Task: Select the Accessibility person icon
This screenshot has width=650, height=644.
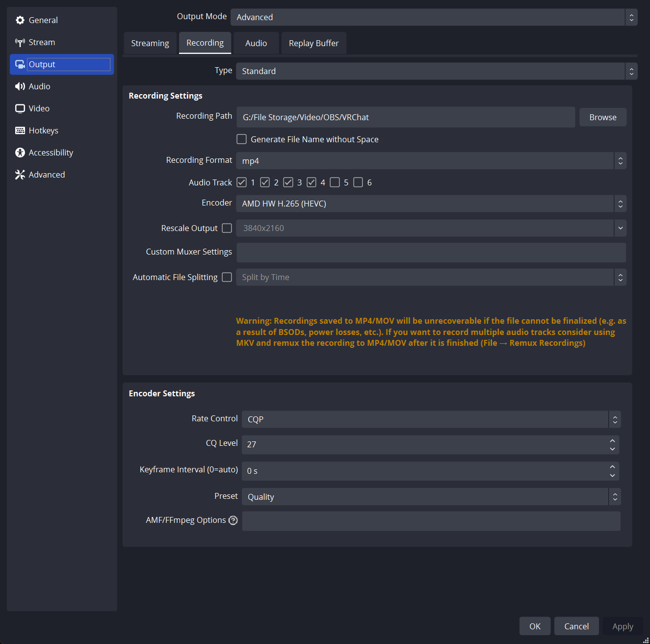Action: coord(20,153)
